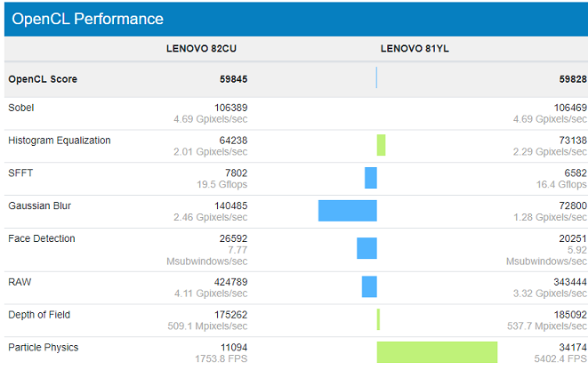
Task: Click the Histogram Equalization score 73138
Action: pos(573,141)
